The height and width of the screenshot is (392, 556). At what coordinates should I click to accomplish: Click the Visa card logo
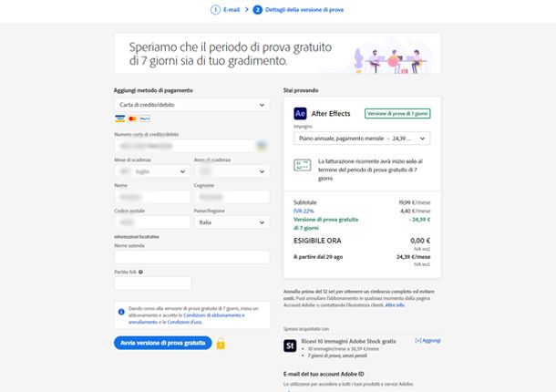pos(119,119)
